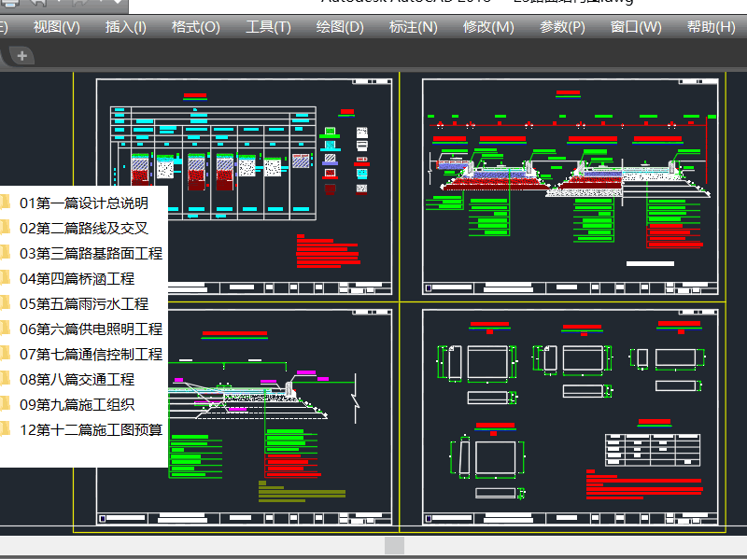Open the 帮助(H) menu
Viewport: 747px width, 560px height.
click(x=711, y=27)
